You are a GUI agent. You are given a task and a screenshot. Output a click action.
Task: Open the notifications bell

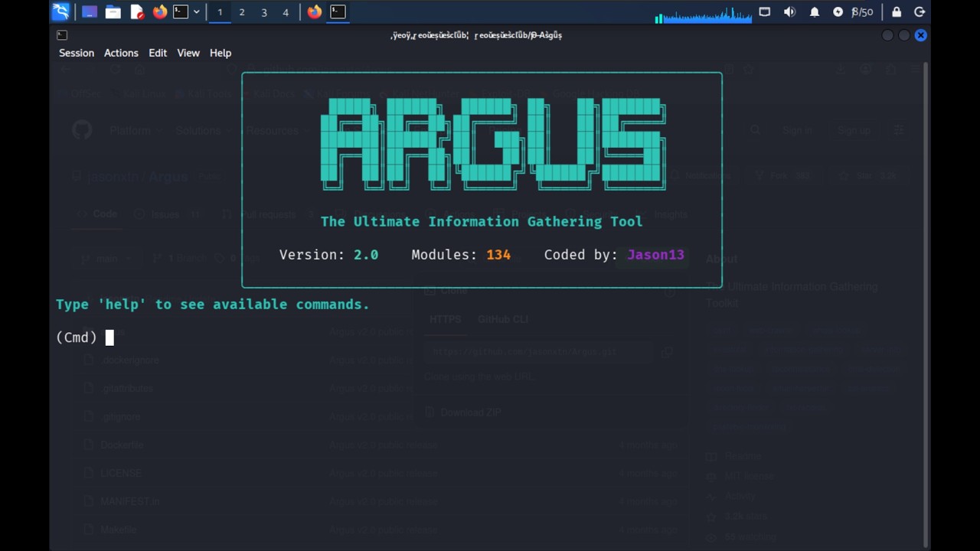[x=815, y=11]
